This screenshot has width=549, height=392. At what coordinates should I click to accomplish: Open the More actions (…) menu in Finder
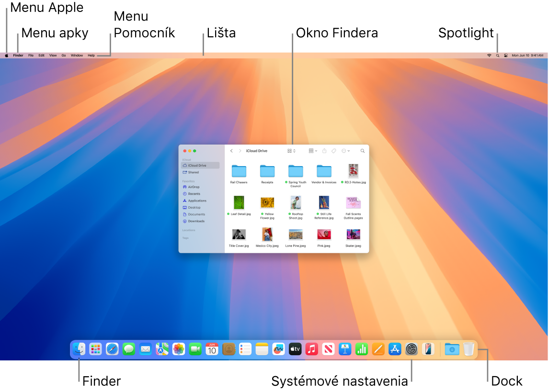point(345,151)
